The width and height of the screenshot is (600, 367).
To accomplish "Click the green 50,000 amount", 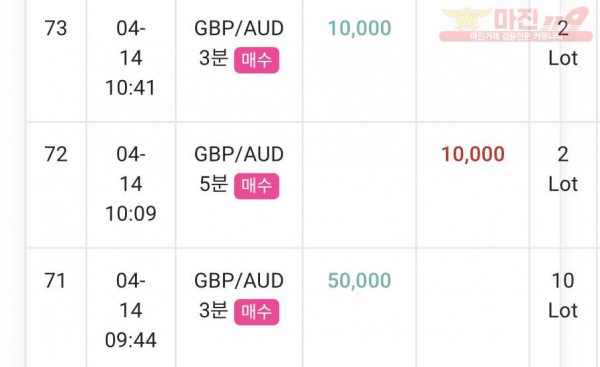I will 360,281.
